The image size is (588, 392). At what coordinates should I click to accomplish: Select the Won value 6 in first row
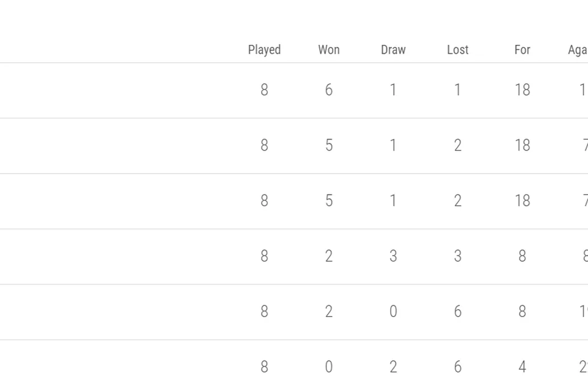[329, 90]
